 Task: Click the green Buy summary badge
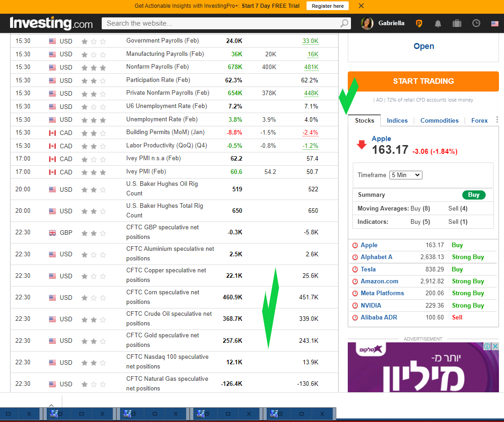pyautogui.click(x=473, y=195)
